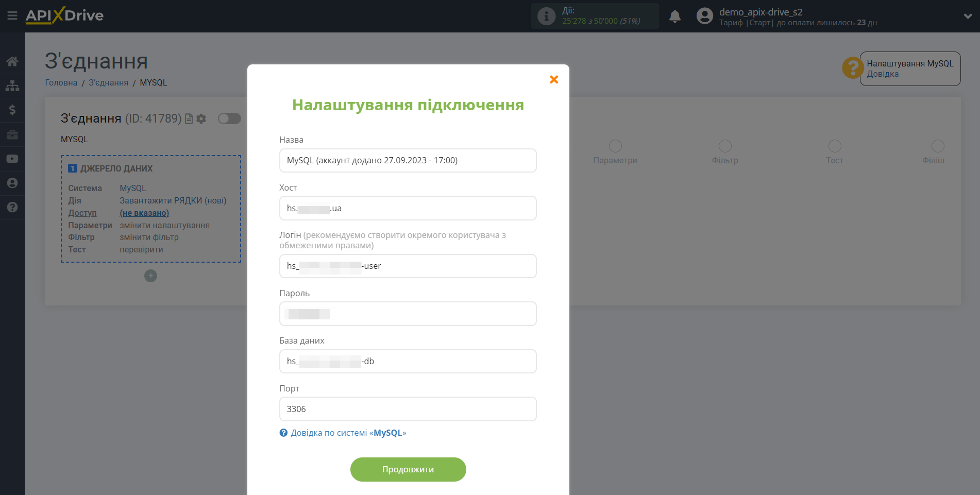
Task: Open the user profile sidebar icon
Action: point(12,183)
